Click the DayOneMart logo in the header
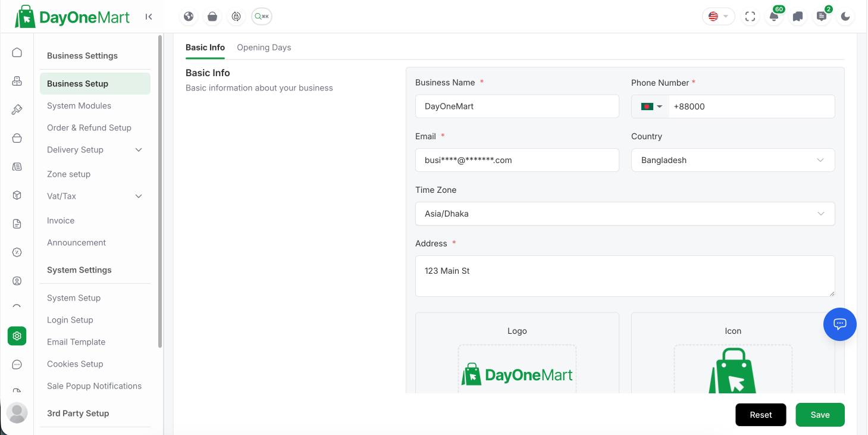This screenshot has height=435, width=868. coord(72,17)
